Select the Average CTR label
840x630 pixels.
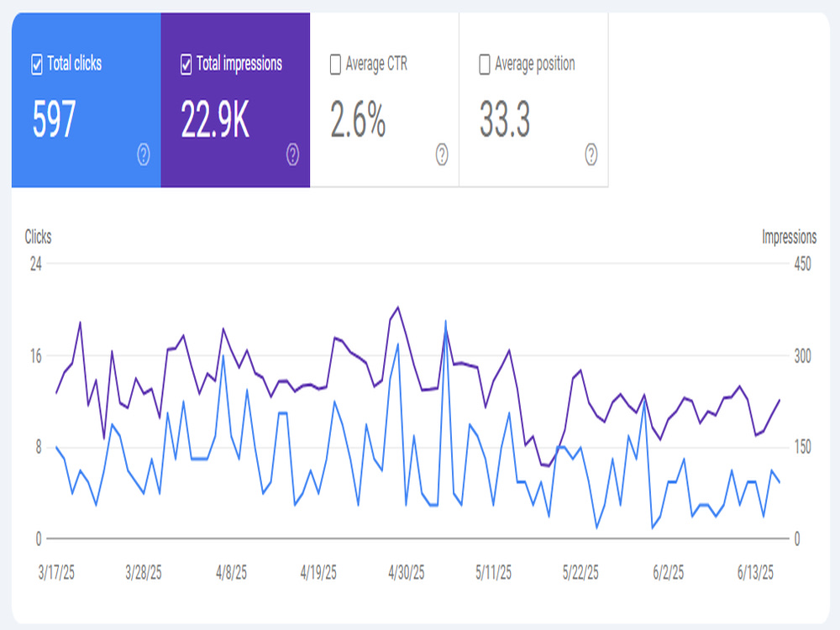point(376,65)
